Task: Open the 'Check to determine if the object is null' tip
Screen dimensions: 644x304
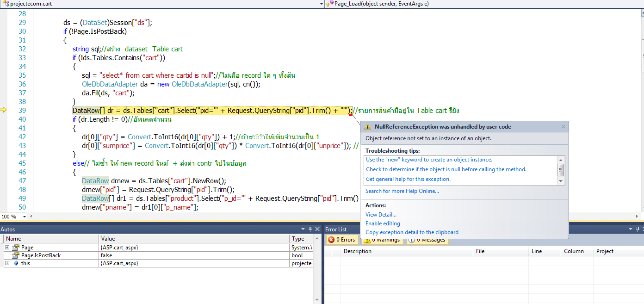Action: tap(446, 169)
